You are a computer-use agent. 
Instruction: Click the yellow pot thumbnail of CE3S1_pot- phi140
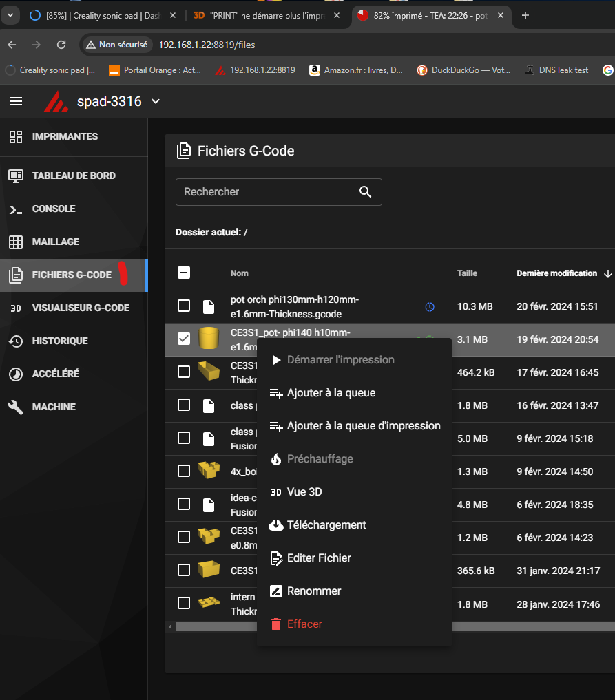point(209,338)
